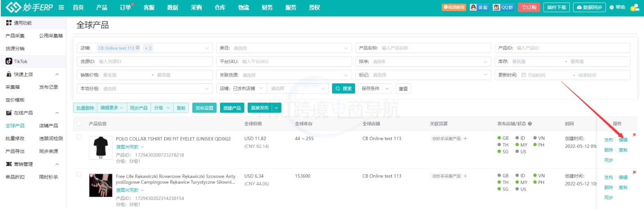Click the info icon beside 发布店铺/状态
This screenshot has width=644, height=209.
[530, 124]
